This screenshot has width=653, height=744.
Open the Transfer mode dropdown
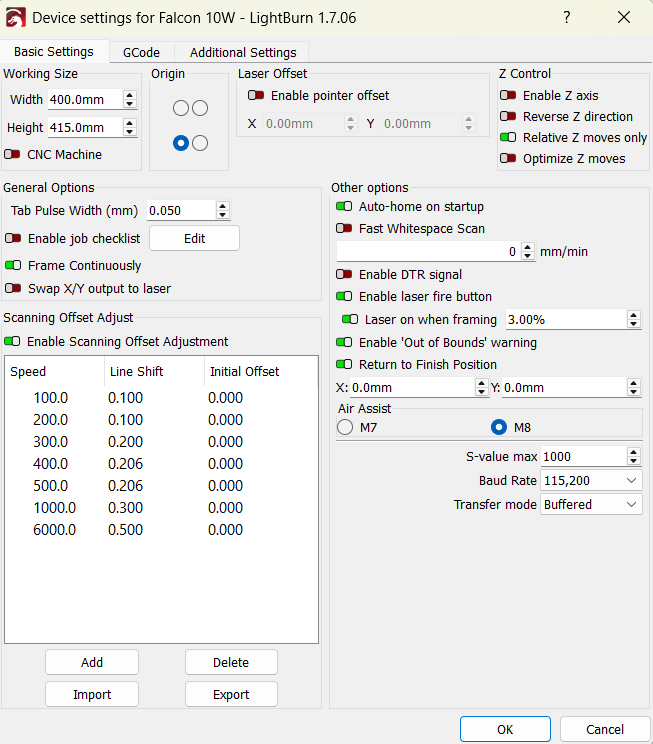pos(591,504)
